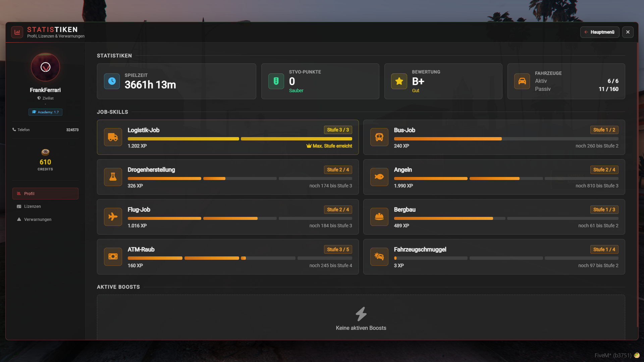Click the Fahrzeugschmuggel Stufe 1 / 4 badge
Viewport: 644px width, 362px height.
604,250
